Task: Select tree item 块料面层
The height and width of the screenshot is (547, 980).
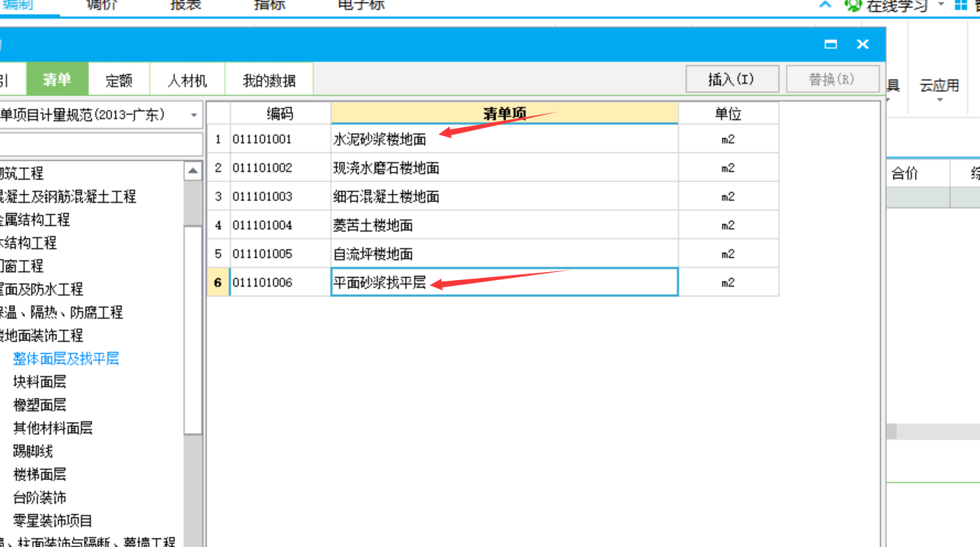Action: pyautogui.click(x=40, y=382)
